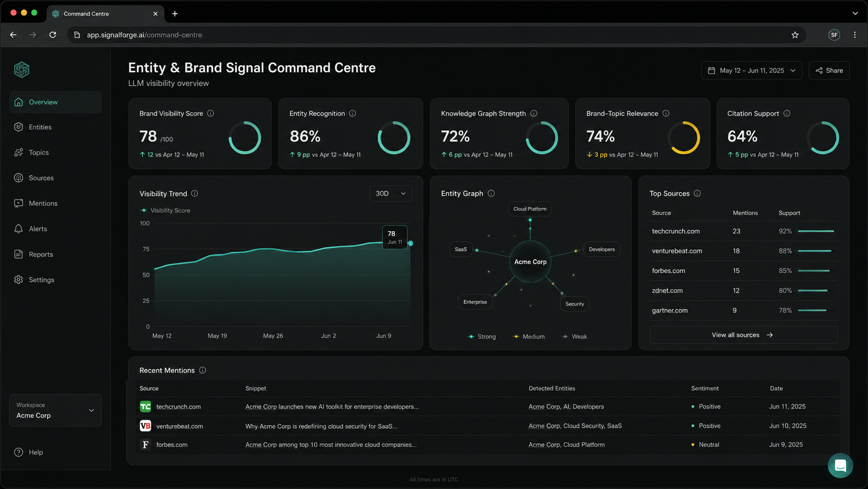
Task: Open the Overview menu item
Action: [x=55, y=102]
